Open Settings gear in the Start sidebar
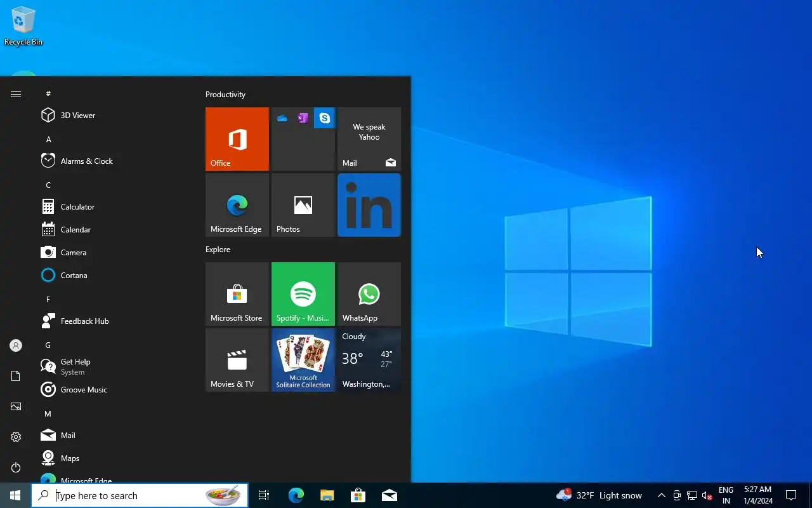Screen dimensions: 812x508 (x=16, y=437)
